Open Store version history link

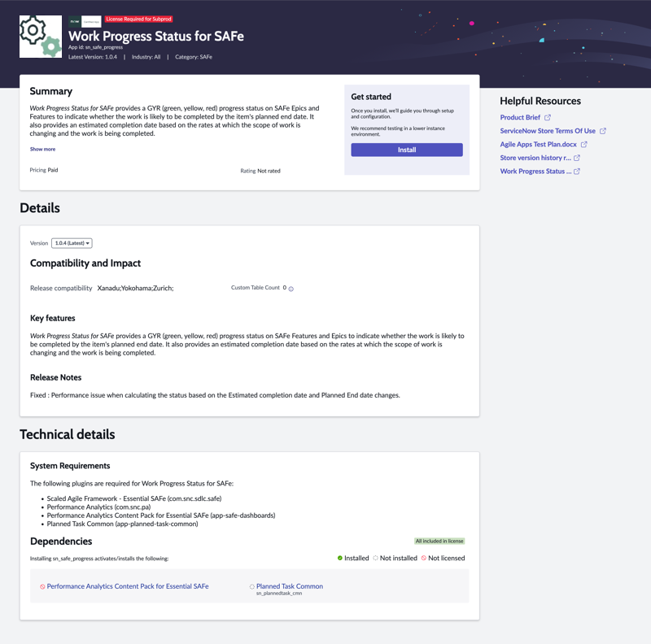535,158
